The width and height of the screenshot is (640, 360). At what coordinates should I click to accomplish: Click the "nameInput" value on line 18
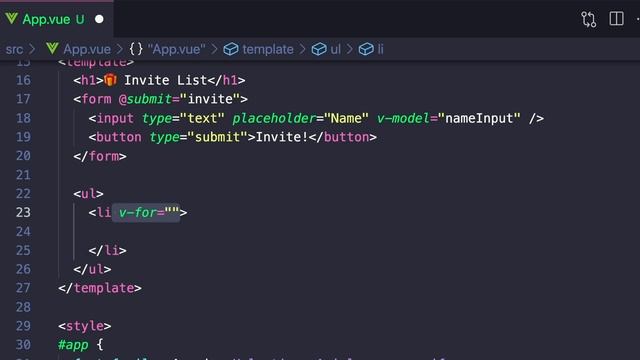tap(479, 118)
